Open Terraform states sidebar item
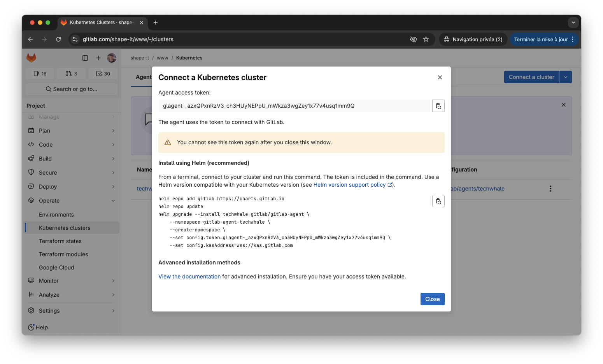The height and width of the screenshot is (364, 603). pos(72,241)
